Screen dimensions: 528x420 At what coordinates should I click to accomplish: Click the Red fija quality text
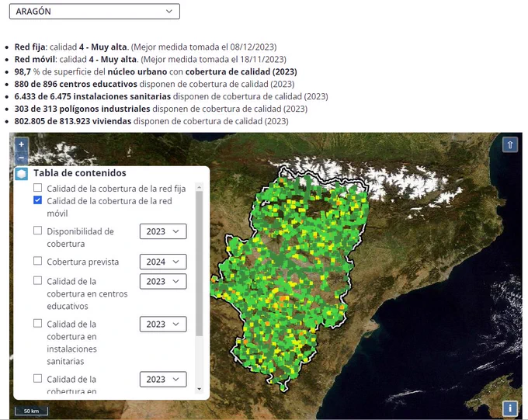coord(145,47)
